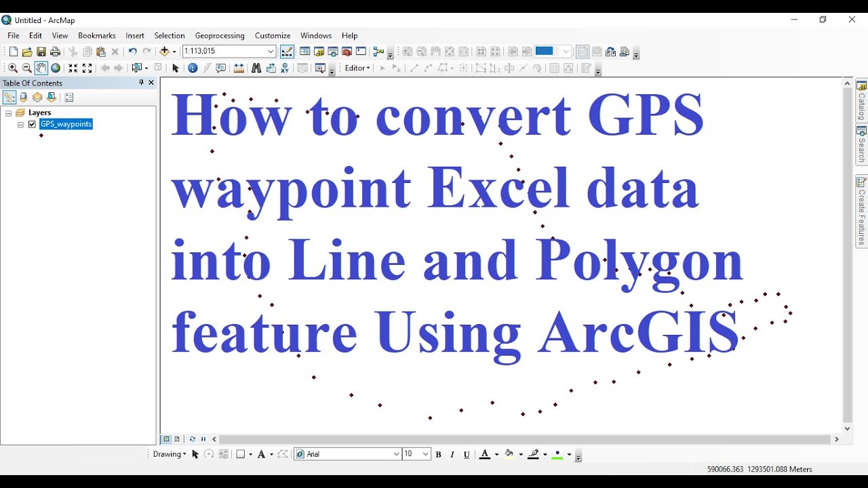Open the Search side tab

click(862, 144)
